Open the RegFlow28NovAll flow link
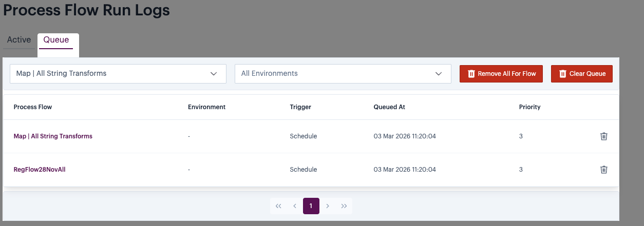The height and width of the screenshot is (226, 644). [40, 170]
